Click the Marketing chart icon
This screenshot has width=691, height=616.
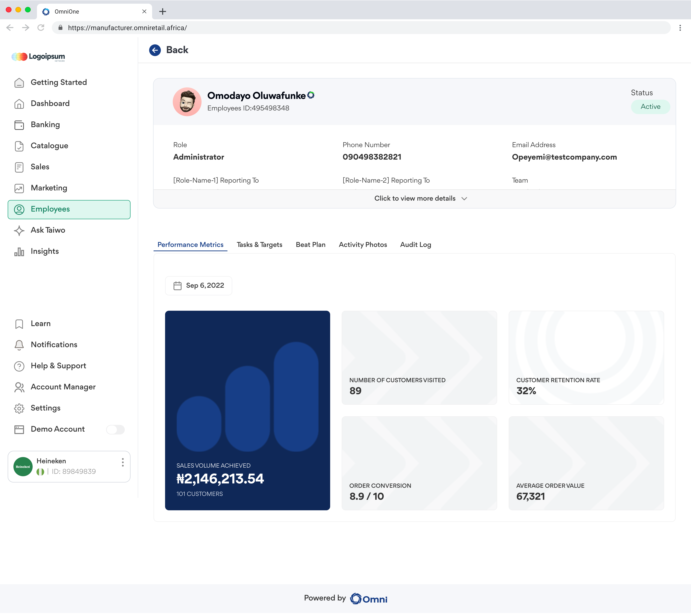[x=19, y=189]
